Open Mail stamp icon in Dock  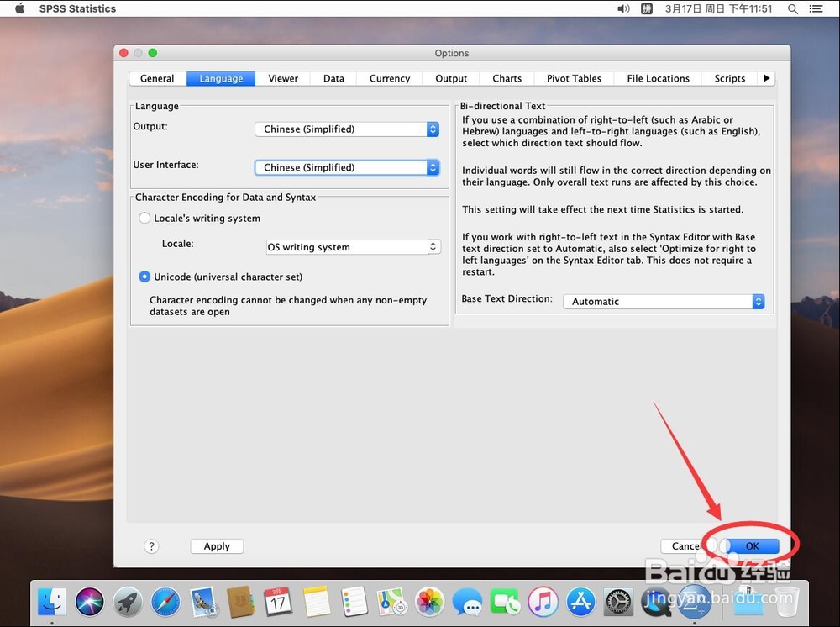point(203,601)
